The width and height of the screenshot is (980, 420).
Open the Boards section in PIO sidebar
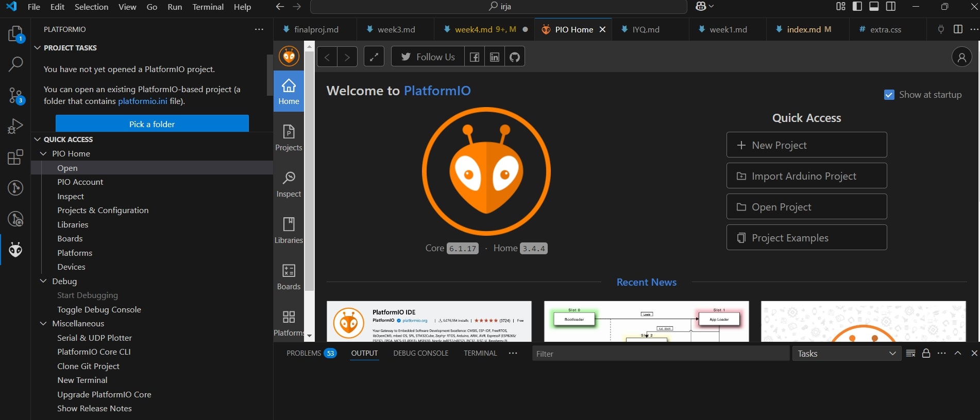[x=289, y=276]
